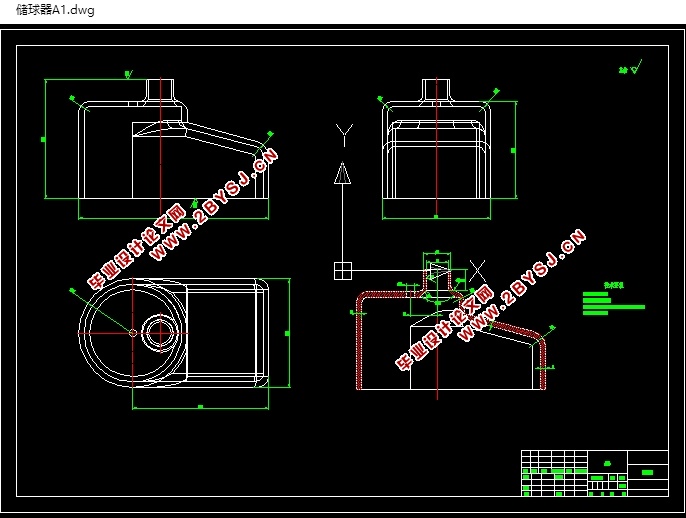The width and height of the screenshot is (686, 518).
Task: Click the file name 储球器A1.dwg
Action: 55,10
